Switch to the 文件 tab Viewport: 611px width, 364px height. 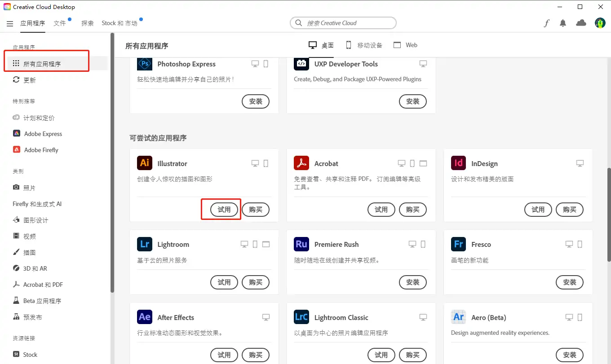(61, 23)
